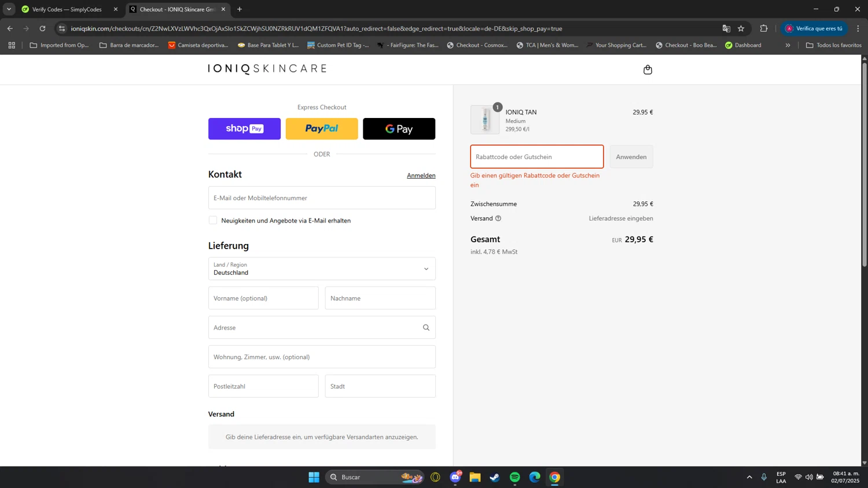Open the FairFigure: The Fas... bookmark
Viewport: 868px width, 488px height.
click(407, 45)
